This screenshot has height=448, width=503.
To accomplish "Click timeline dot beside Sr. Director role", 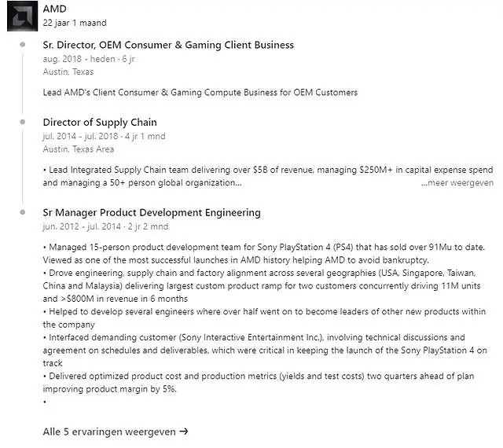I will pos(24,46).
